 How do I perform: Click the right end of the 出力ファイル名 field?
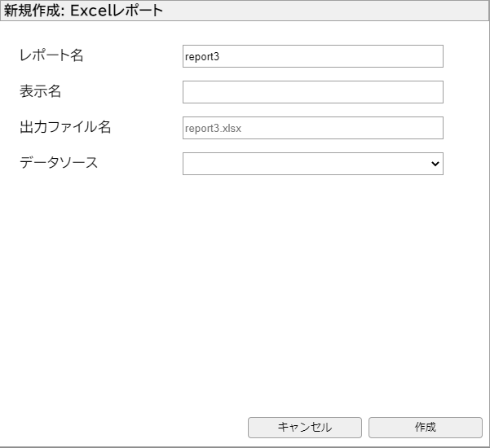(436, 128)
